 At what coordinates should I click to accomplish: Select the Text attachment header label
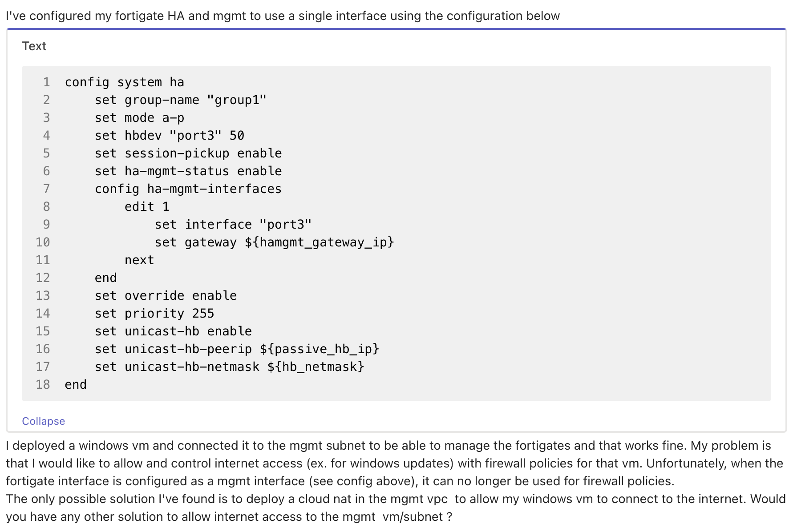click(x=35, y=46)
